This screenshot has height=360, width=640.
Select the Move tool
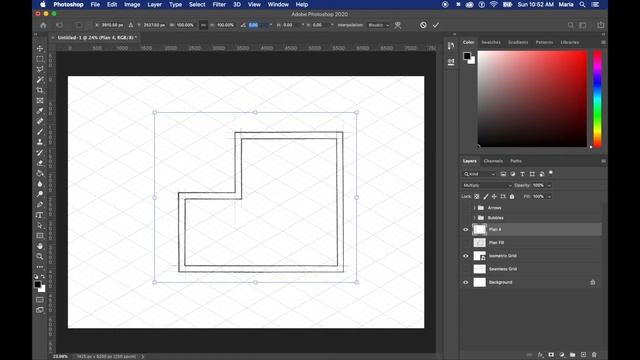pos(40,49)
